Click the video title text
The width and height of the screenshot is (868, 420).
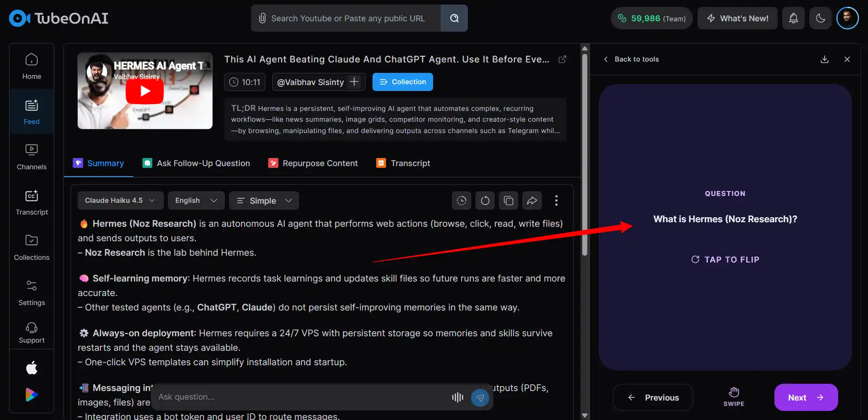[x=387, y=59]
